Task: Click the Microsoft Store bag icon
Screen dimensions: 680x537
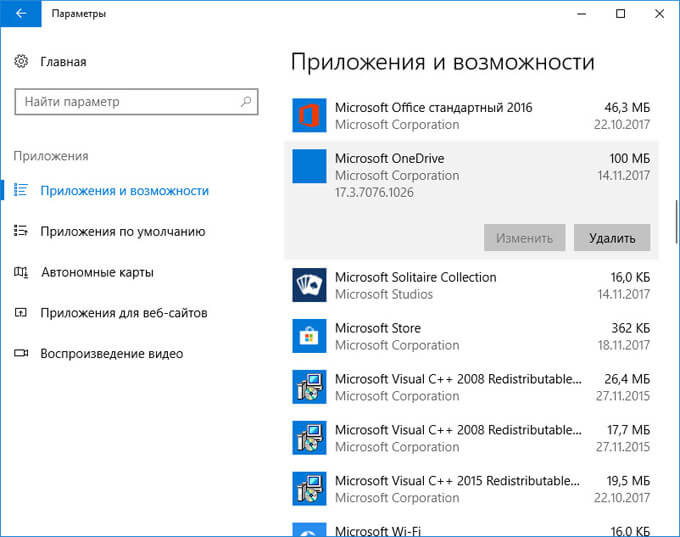Action: pyautogui.click(x=309, y=337)
